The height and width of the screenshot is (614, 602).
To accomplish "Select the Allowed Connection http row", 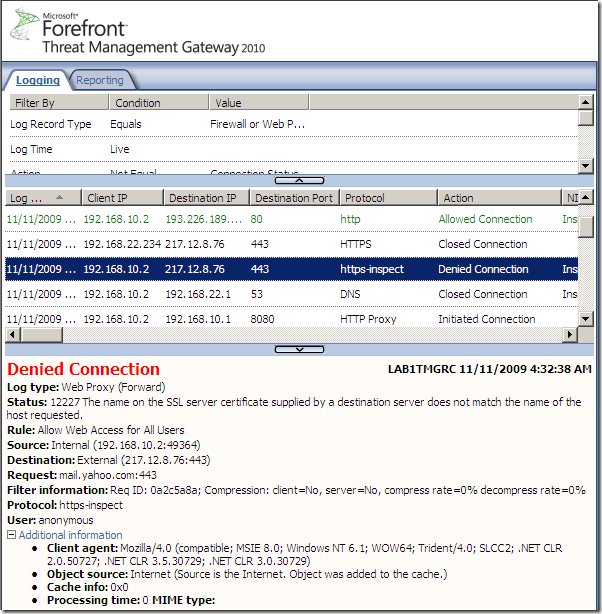I will [291, 219].
